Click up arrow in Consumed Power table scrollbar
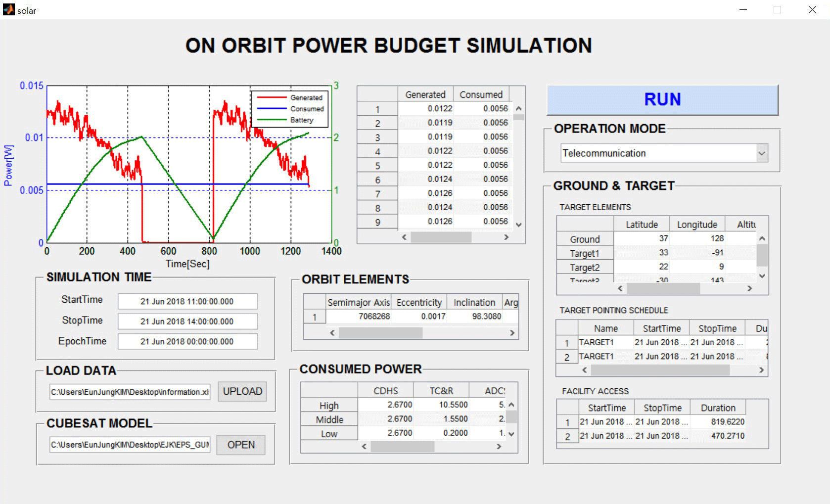Viewport: 830px width, 504px height. tap(511, 405)
